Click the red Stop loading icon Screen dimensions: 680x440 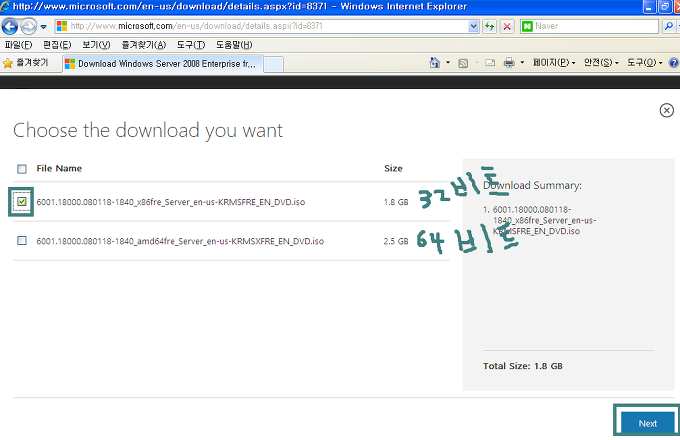coord(507,26)
